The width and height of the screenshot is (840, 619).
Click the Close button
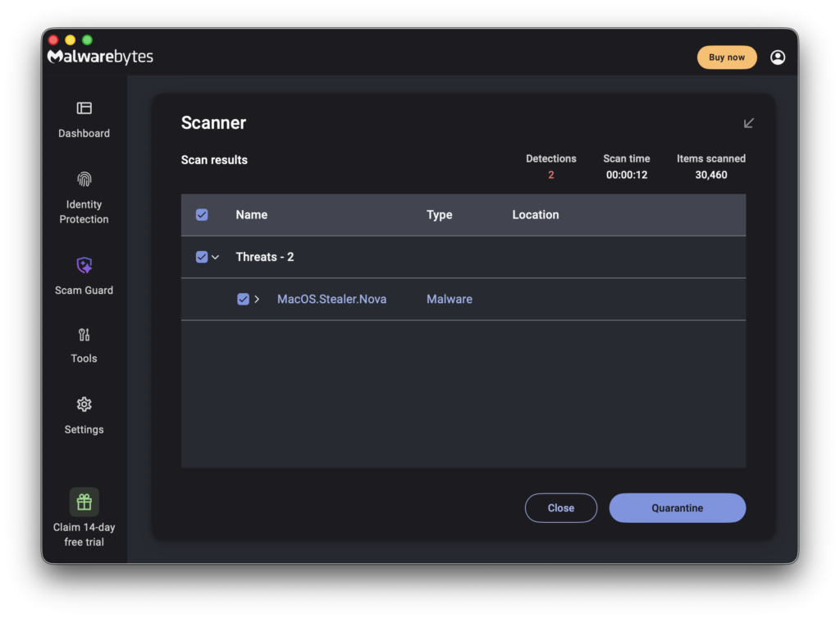point(561,507)
